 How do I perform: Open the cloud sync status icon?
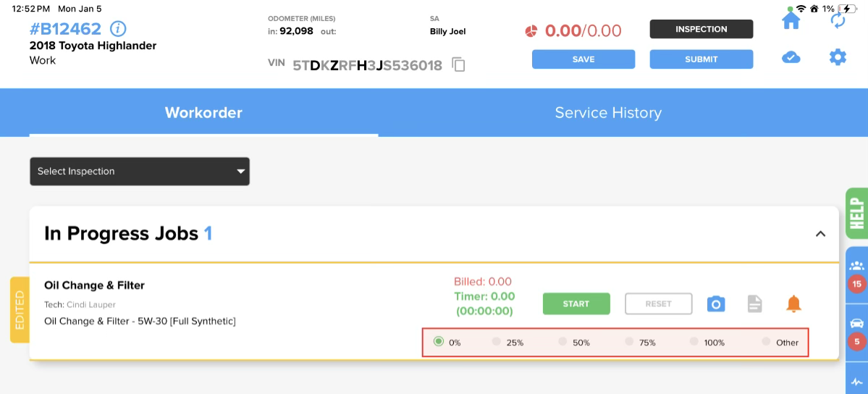pos(791,57)
